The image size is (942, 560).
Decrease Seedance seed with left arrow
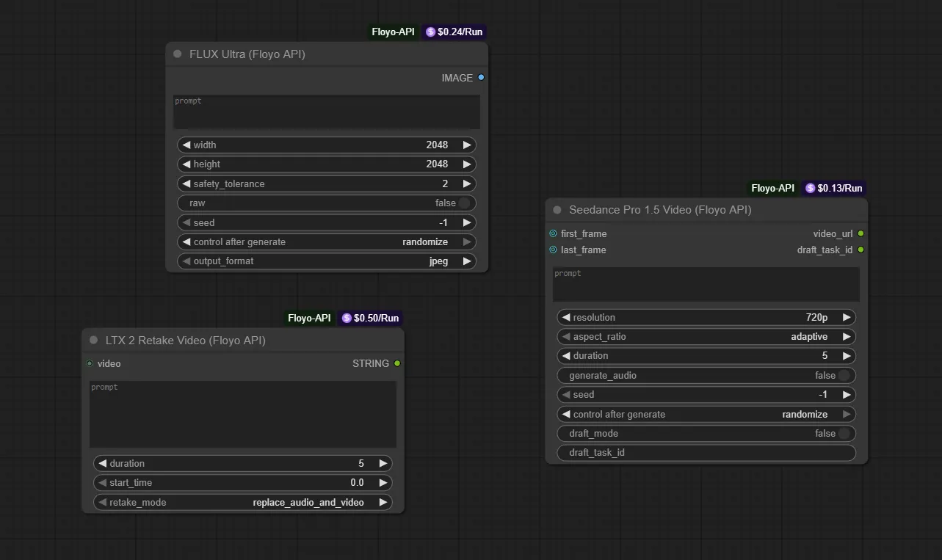(x=566, y=394)
